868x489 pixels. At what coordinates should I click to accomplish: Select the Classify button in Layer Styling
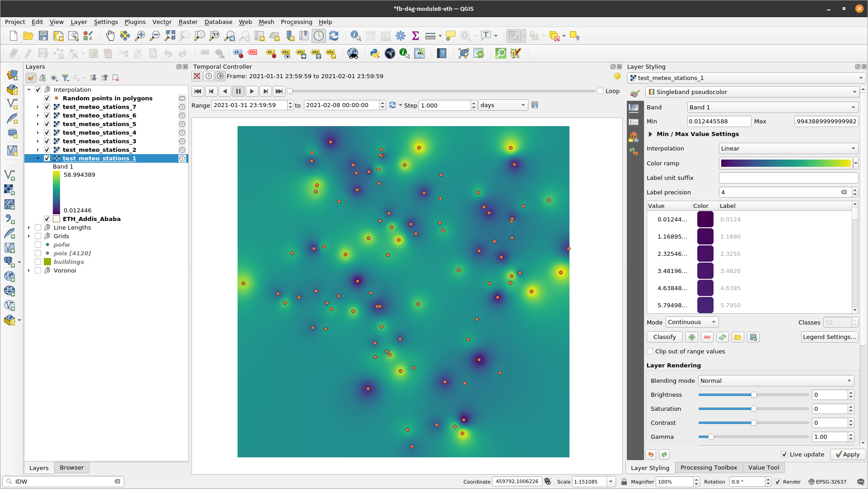pyautogui.click(x=664, y=337)
